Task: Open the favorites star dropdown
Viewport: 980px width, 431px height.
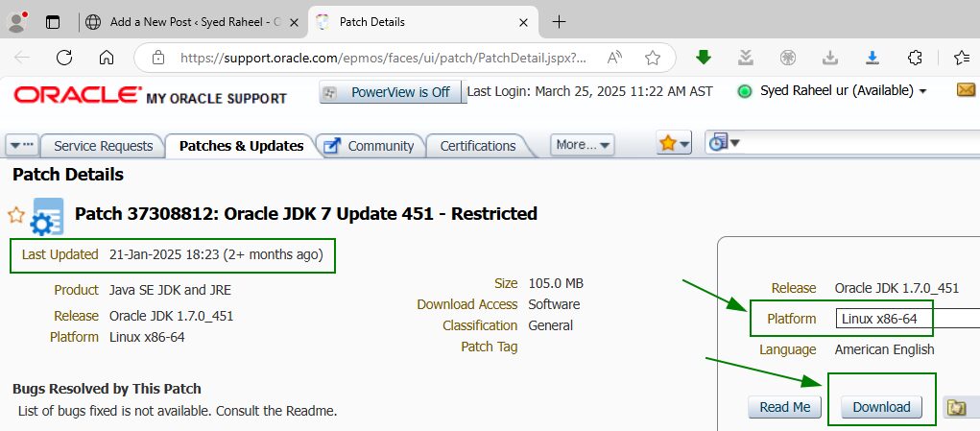Action: (x=674, y=143)
